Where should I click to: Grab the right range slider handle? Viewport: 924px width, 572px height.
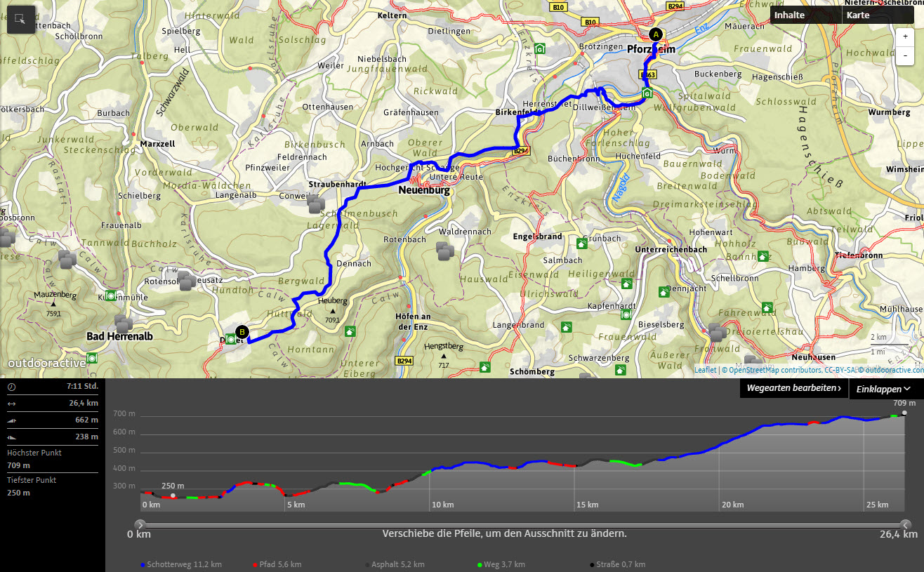pyautogui.click(x=906, y=524)
